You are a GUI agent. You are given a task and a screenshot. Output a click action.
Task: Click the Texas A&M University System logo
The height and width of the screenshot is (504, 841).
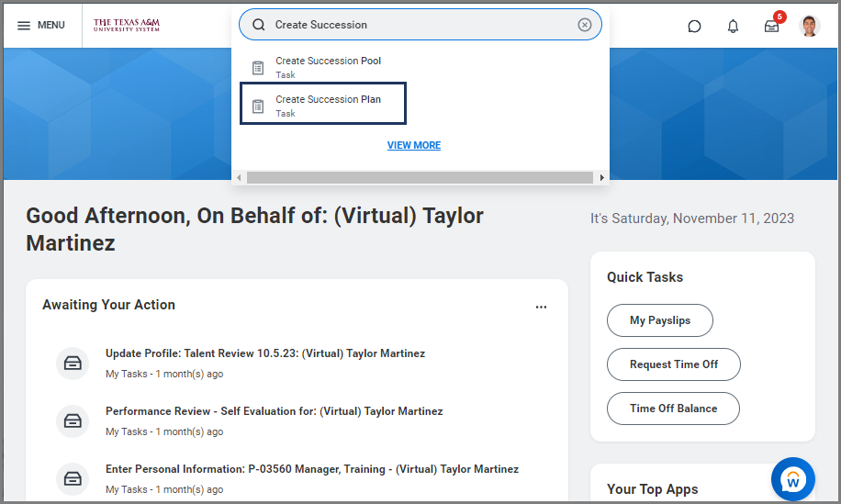pyautogui.click(x=127, y=25)
